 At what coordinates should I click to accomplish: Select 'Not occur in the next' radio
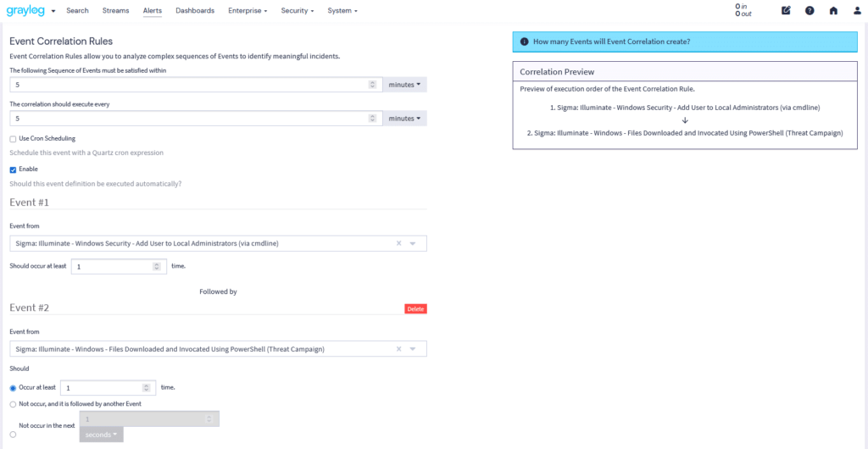point(13,435)
